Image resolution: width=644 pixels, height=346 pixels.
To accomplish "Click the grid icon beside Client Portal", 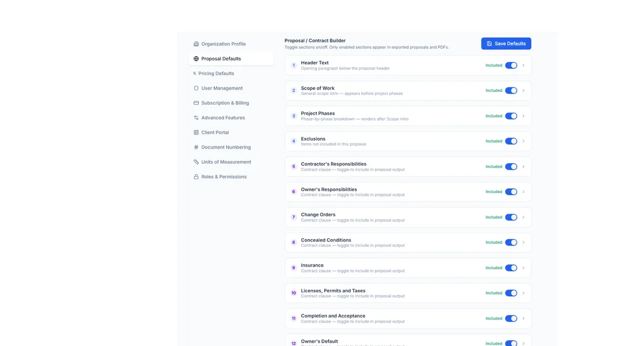I will pos(196,132).
